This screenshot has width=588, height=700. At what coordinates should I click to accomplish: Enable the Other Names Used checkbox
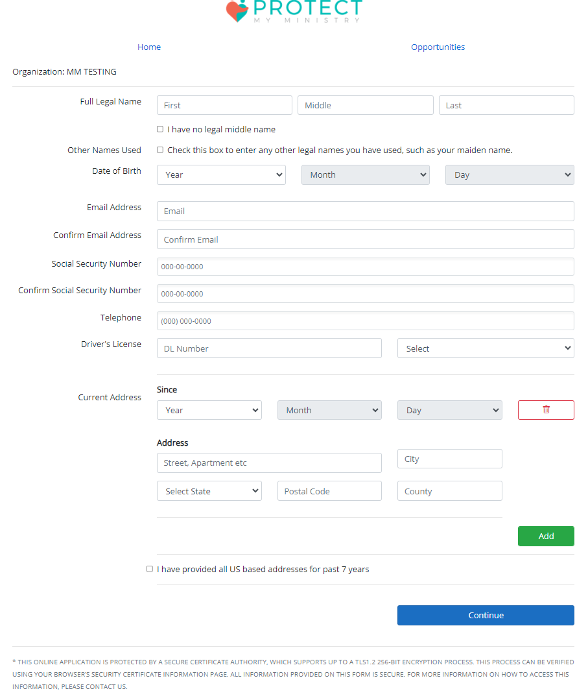[160, 150]
